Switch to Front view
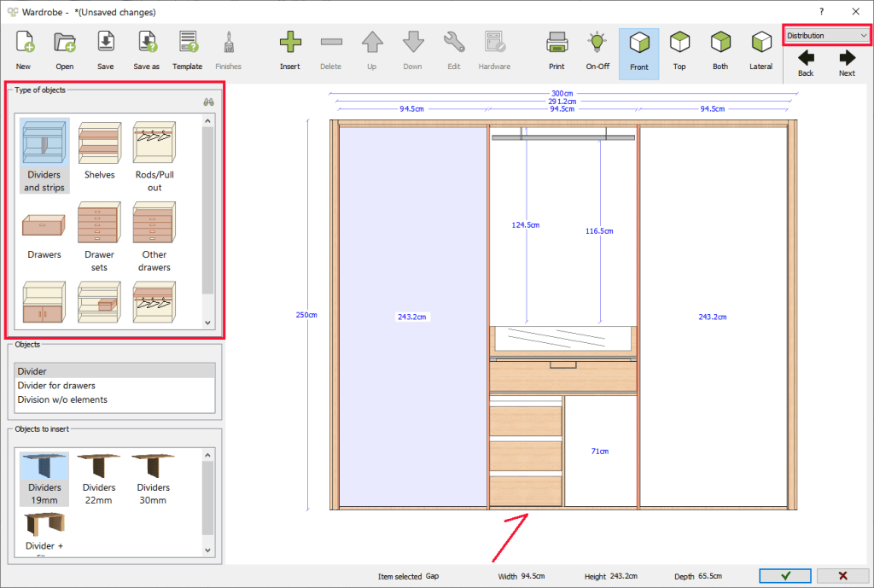The image size is (874, 588). [638, 54]
